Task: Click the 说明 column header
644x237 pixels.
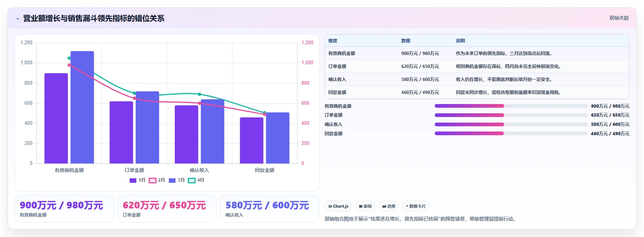Action: click(460, 41)
